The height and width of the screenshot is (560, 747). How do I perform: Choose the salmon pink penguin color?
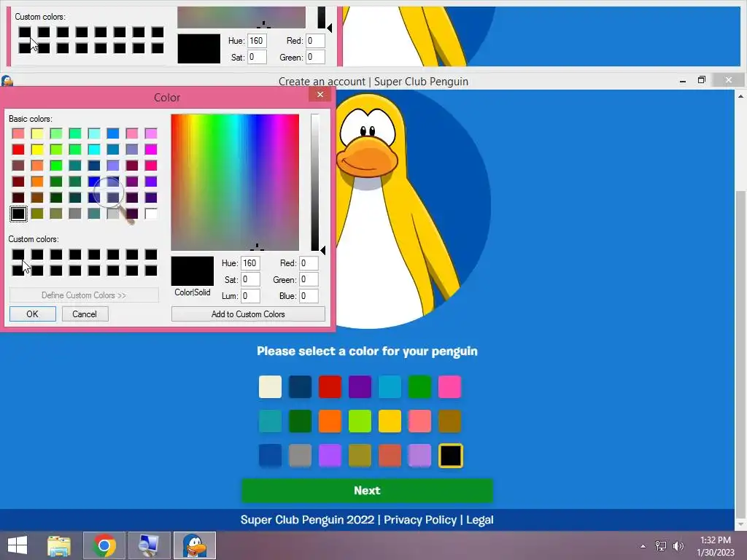click(x=419, y=421)
